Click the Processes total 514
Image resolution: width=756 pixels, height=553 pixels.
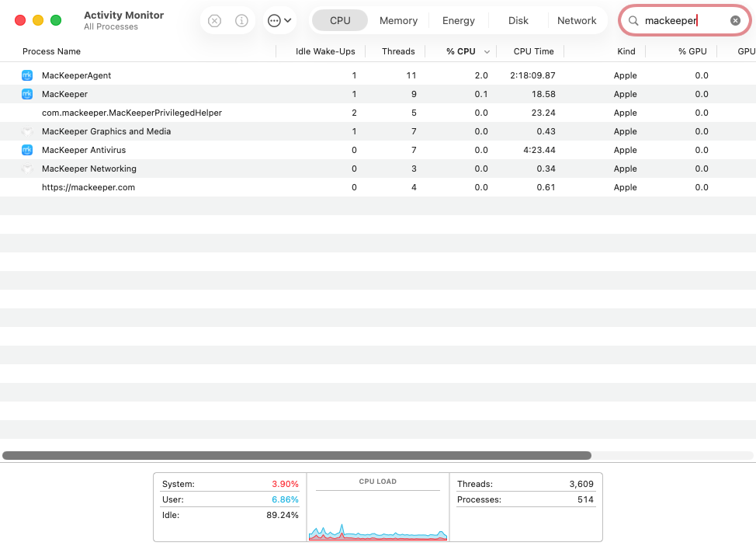(x=585, y=499)
